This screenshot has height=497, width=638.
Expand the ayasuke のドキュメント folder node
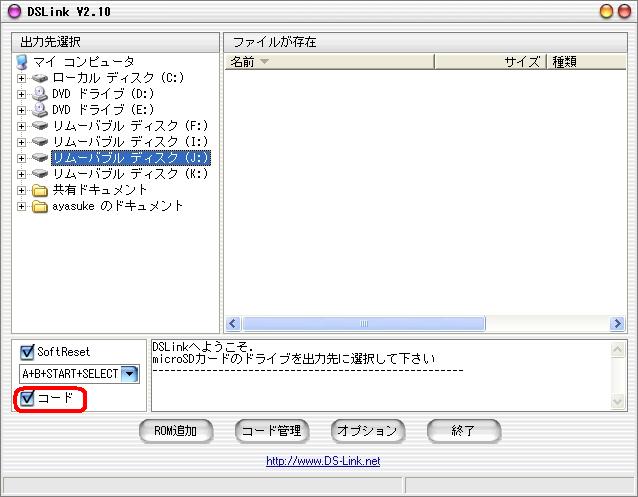[x=22, y=206]
